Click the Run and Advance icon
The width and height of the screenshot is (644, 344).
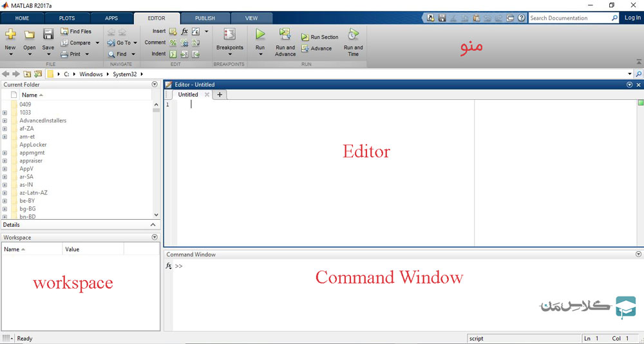285,34
